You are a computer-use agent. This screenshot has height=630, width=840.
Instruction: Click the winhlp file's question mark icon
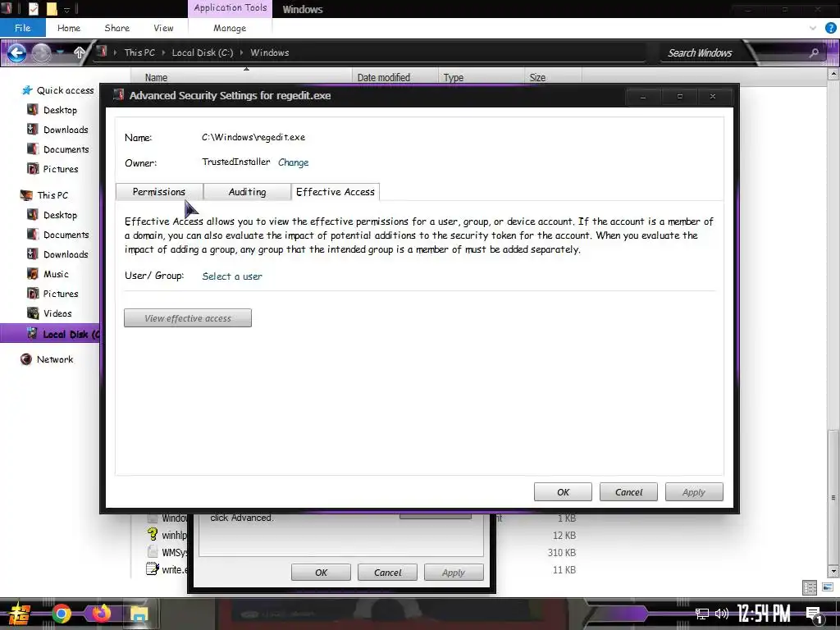(x=152, y=535)
